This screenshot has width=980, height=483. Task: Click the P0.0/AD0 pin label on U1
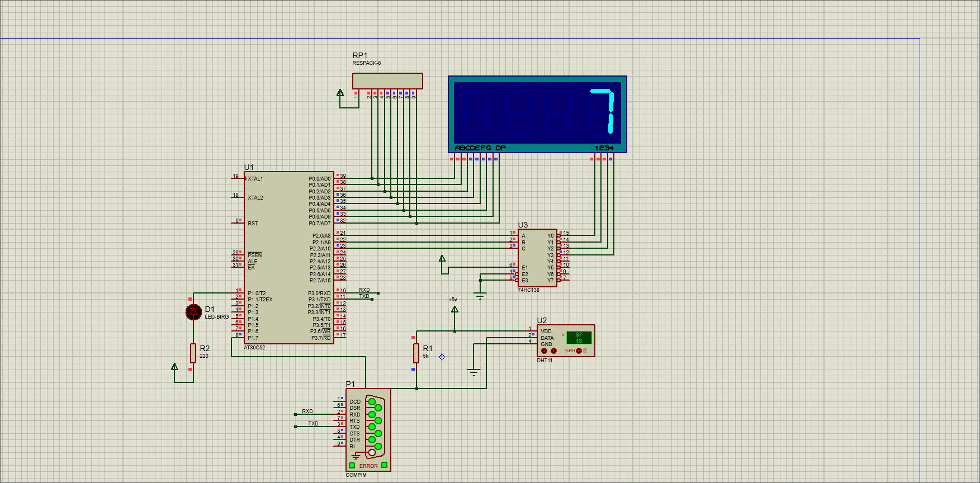320,179
